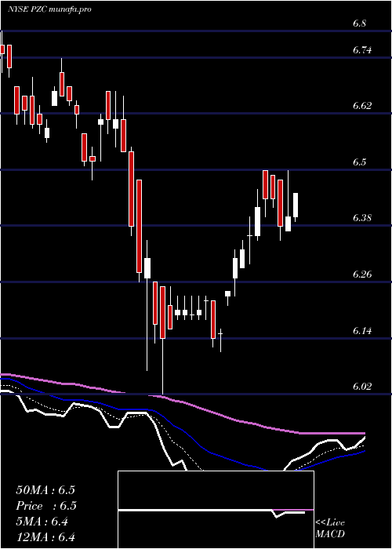Click the NYSE PZC munafa.pro title text

(49, 9)
